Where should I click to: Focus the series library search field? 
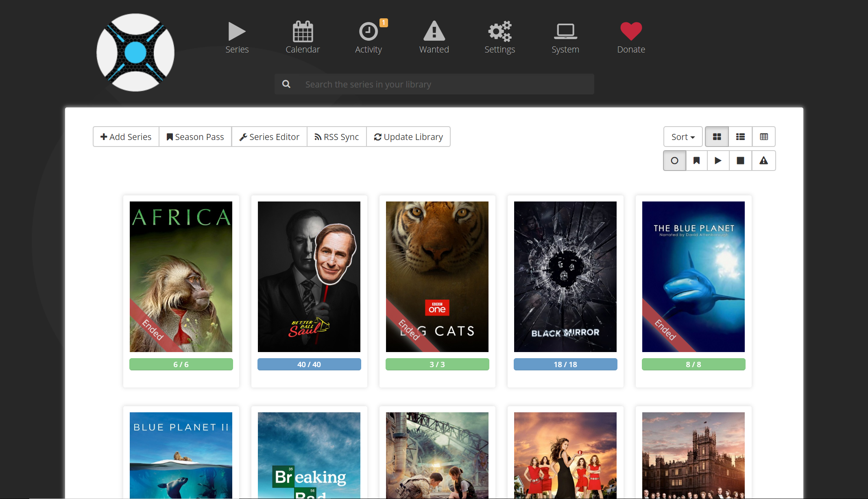coord(434,84)
